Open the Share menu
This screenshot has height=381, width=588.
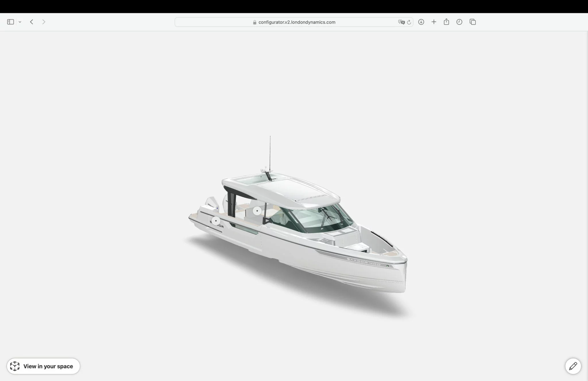point(446,22)
